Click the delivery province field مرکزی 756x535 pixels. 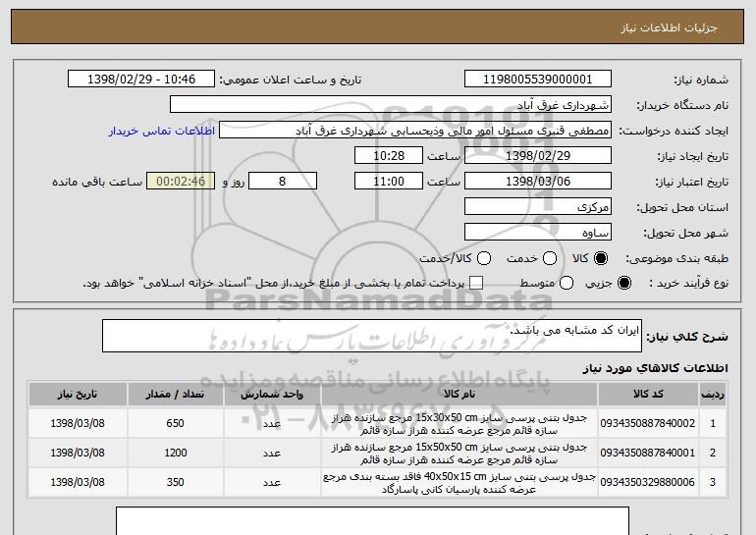click(x=538, y=207)
